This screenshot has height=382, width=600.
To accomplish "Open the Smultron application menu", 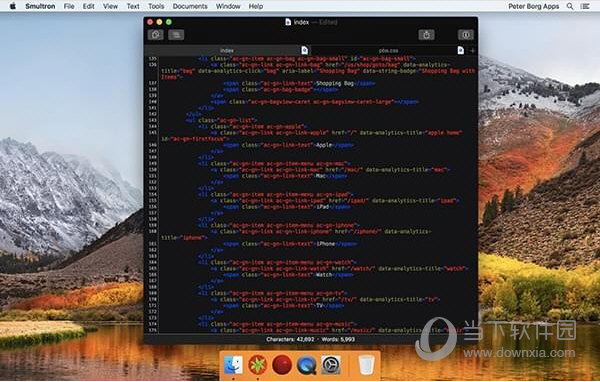I will [x=40, y=6].
